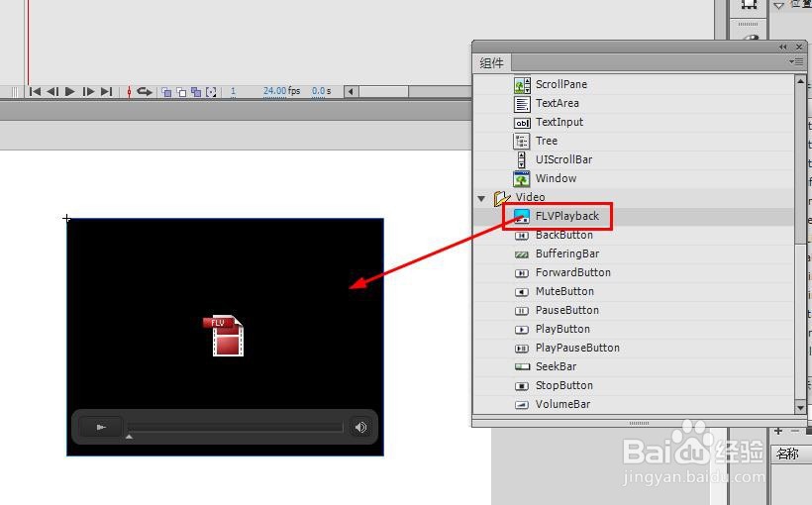
Task: Click the MuteButton component icon
Action: pos(522,291)
